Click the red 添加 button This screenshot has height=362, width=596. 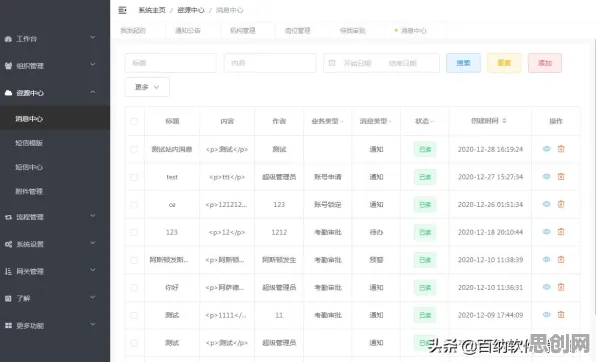545,63
